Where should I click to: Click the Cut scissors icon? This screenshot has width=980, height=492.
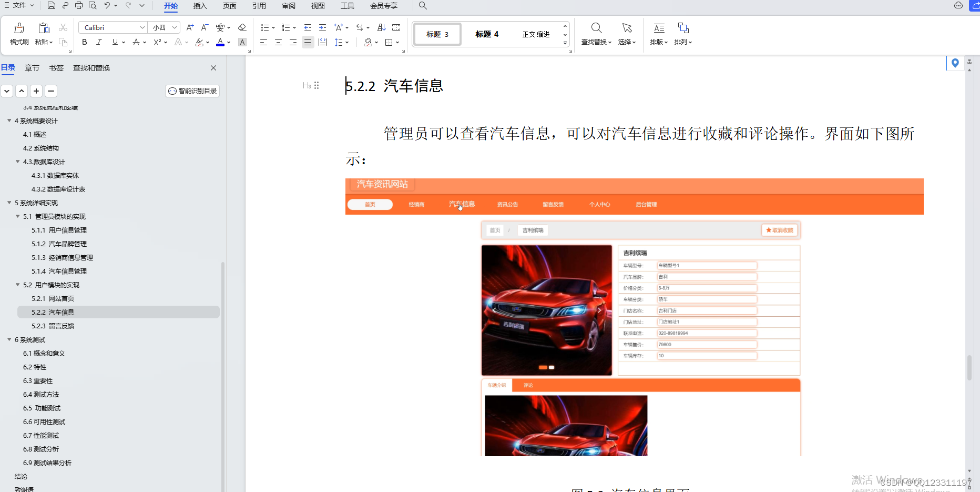pyautogui.click(x=63, y=27)
